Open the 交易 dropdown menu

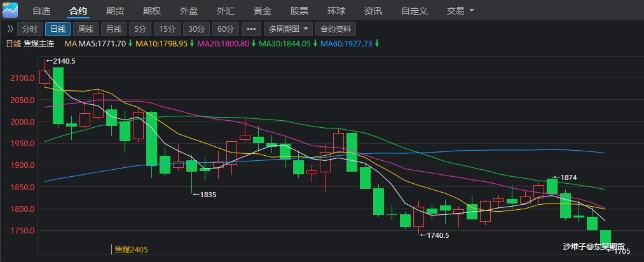click(460, 11)
